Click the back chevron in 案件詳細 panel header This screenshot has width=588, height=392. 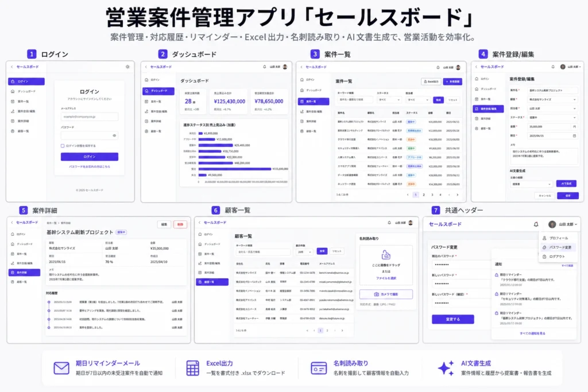pos(12,223)
